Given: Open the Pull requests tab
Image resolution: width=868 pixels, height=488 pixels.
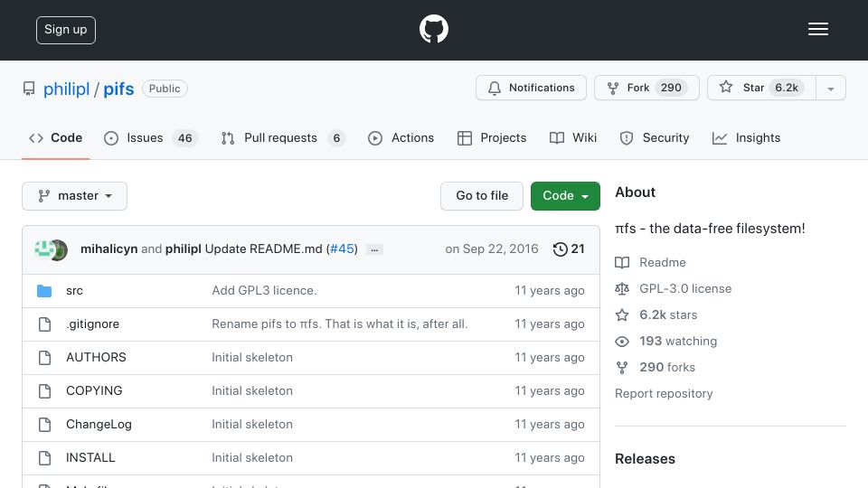Looking at the screenshot, I should [x=283, y=137].
